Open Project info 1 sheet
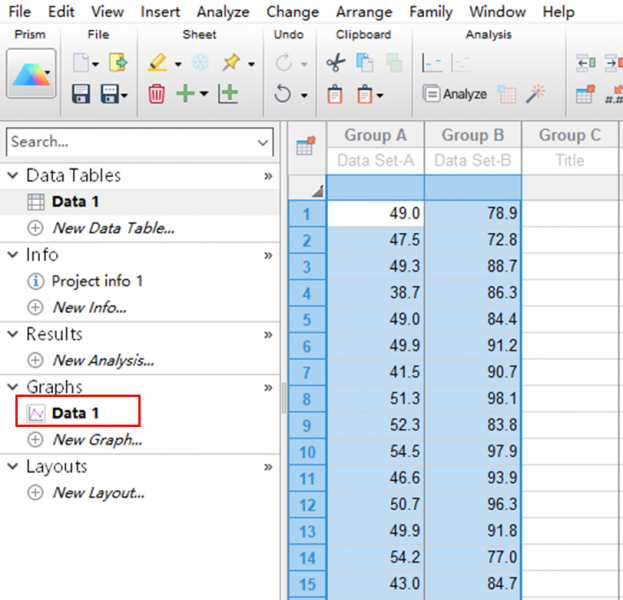This screenshot has width=623, height=600. tap(97, 281)
